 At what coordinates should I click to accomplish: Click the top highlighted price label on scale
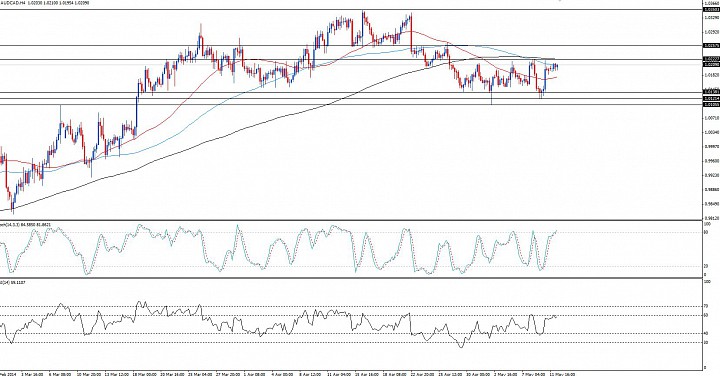711,9
